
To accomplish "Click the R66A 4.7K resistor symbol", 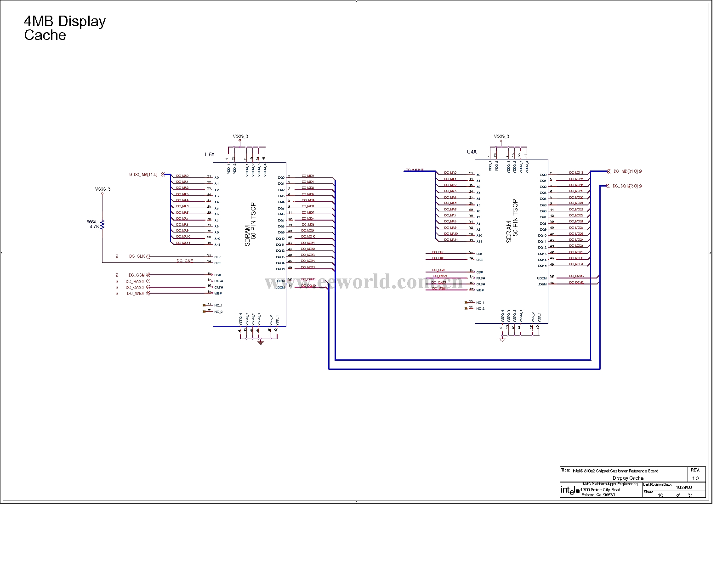I will click(102, 224).
